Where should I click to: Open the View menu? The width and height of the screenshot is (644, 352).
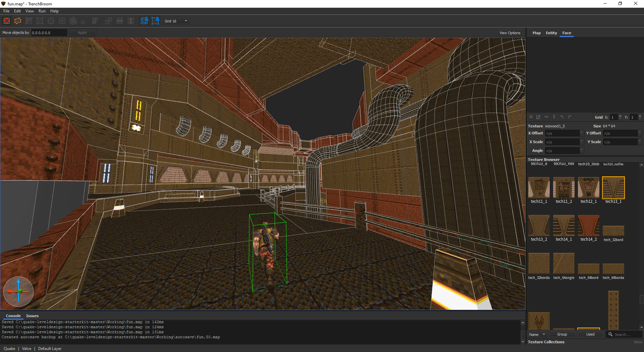(30, 11)
